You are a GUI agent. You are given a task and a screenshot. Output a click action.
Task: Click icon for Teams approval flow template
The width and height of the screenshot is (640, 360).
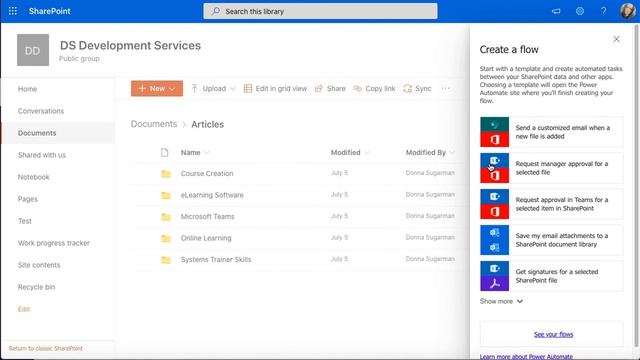pyautogui.click(x=494, y=204)
